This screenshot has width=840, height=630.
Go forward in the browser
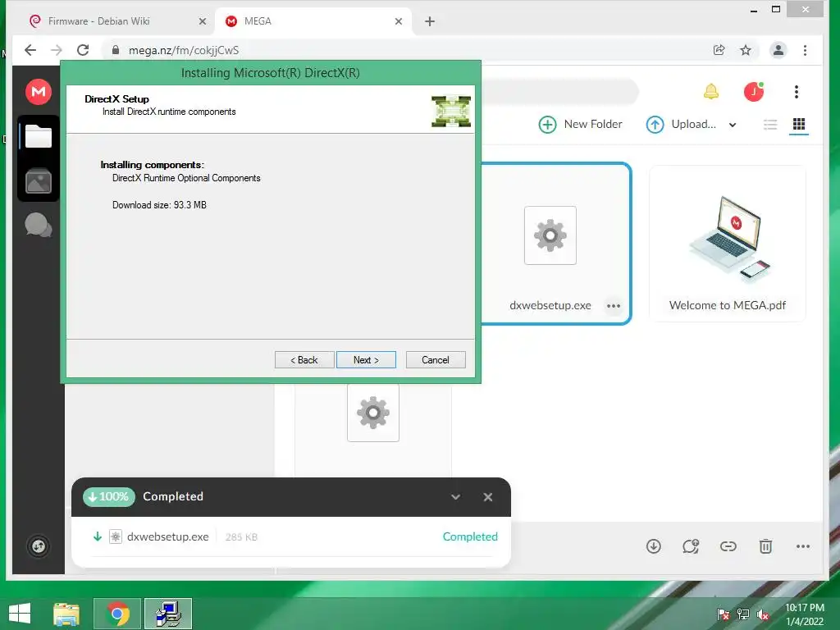tap(57, 50)
